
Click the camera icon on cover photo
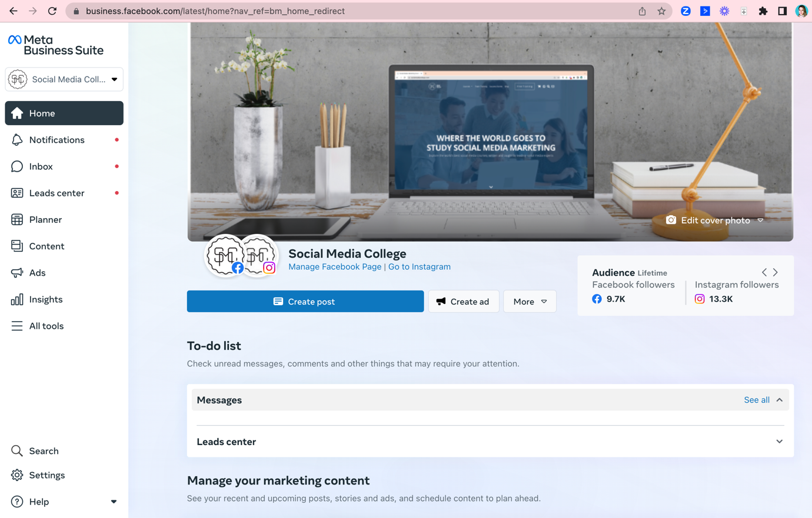pyautogui.click(x=671, y=220)
